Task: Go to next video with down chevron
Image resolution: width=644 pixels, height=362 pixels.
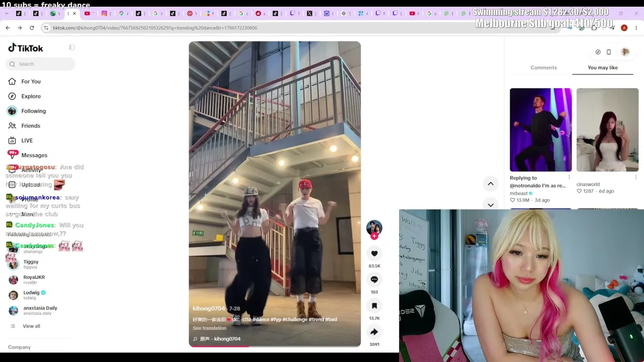Action: click(491, 204)
